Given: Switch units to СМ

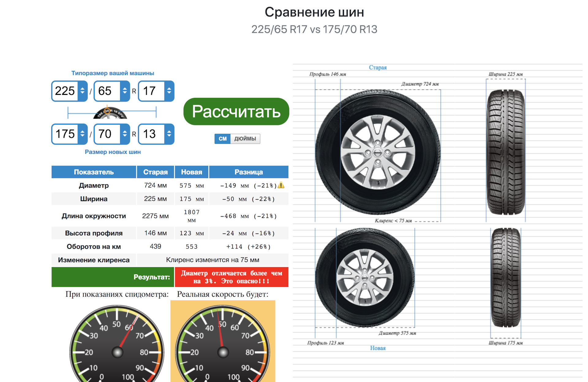Looking at the screenshot, I should pyautogui.click(x=223, y=139).
